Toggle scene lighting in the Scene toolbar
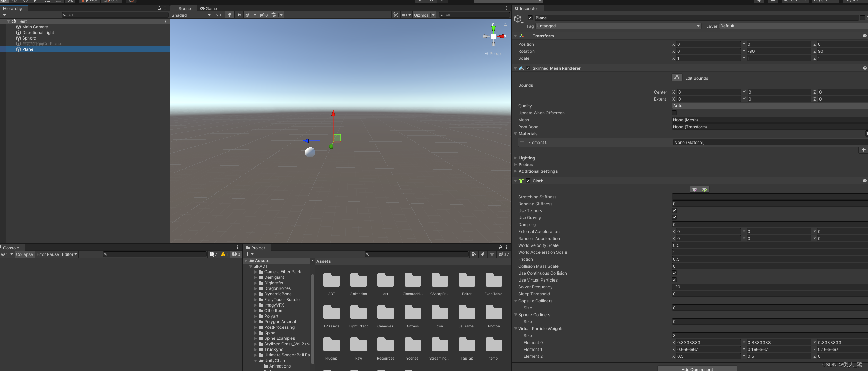This screenshot has width=868, height=371. pyautogui.click(x=229, y=15)
